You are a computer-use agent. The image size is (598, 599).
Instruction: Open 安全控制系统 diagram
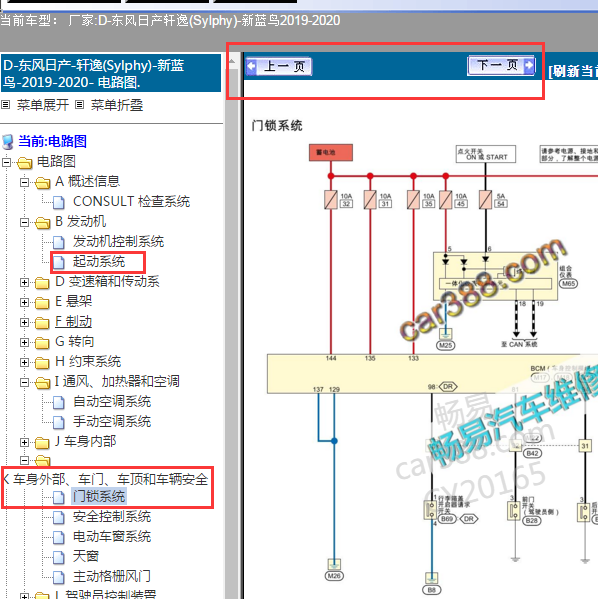112,516
